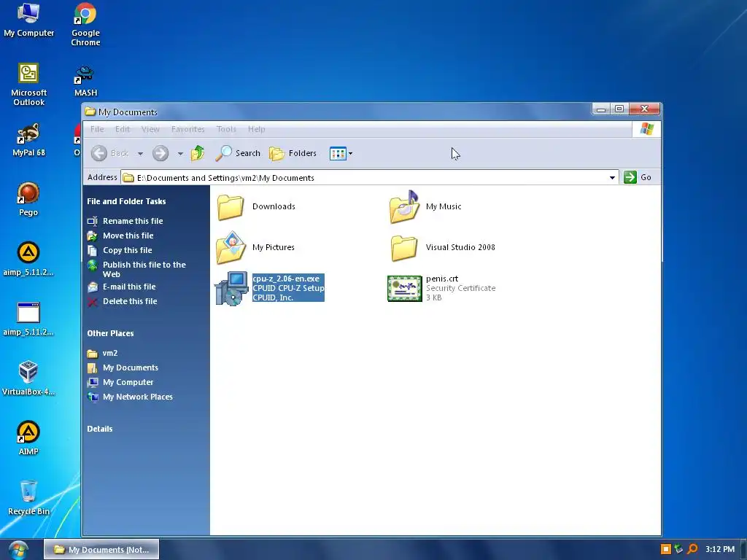
Task: Click E-mail this file link
Action: point(122,287)
